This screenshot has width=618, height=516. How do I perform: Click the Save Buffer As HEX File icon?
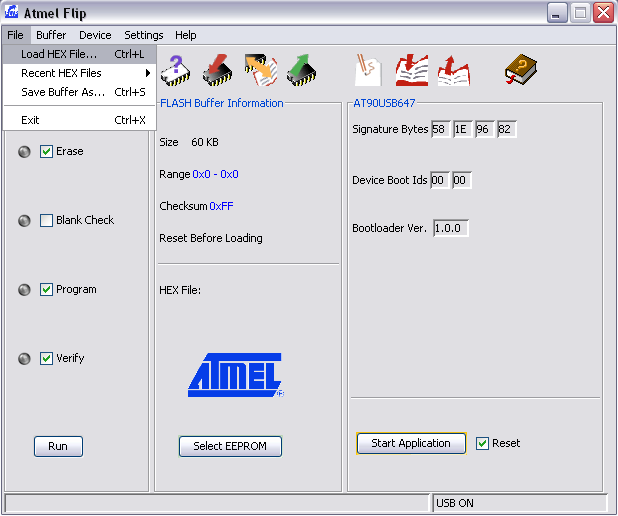[x=454, y=70]
